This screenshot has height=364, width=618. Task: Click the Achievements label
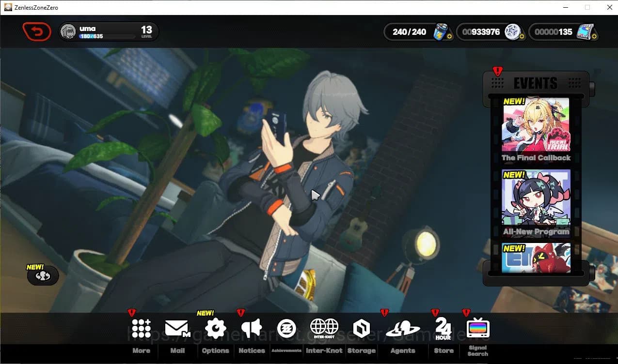point(286,350)
